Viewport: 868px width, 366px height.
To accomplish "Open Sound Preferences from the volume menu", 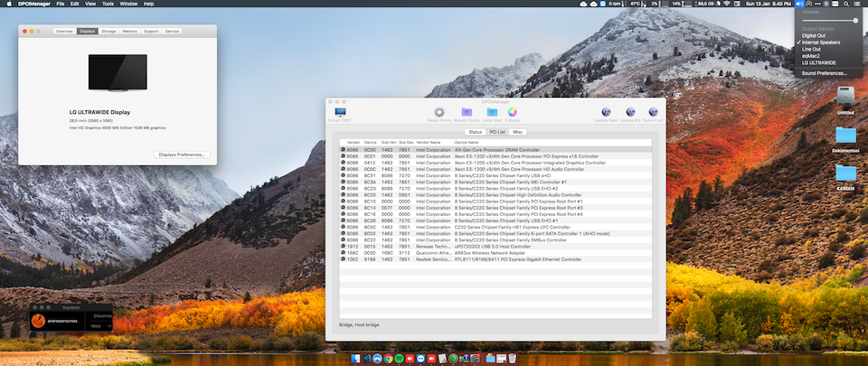I will point(825,73).
